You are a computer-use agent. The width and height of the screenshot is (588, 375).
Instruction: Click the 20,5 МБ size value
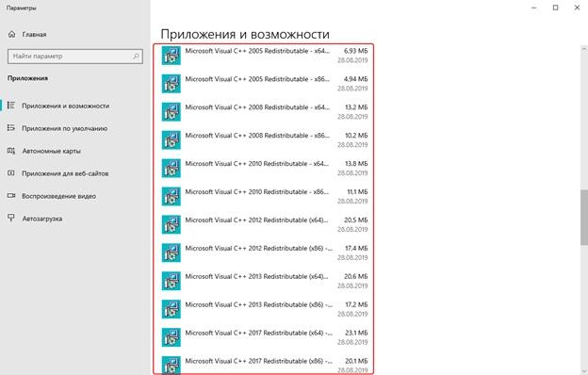[x=356, y=220]
